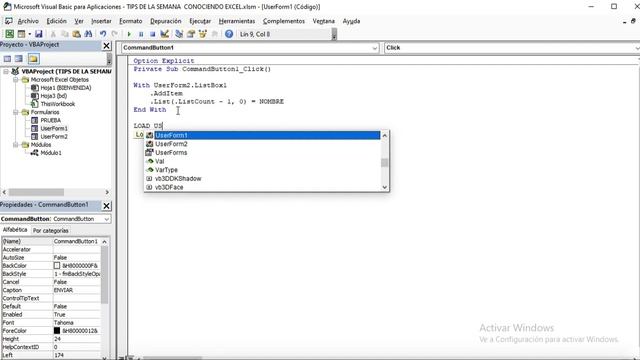The height and width of the screenshot is (360, 640).
Task: Switch to the Por categorías tab
Action: click(x=51, y=231)
